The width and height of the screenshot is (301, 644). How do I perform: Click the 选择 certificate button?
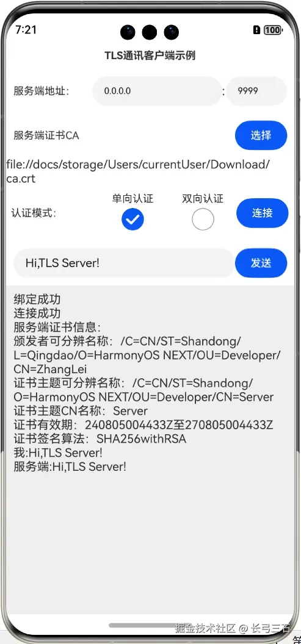tap(261, 135)
